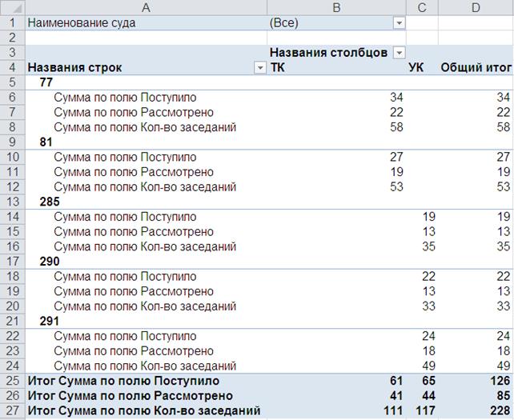
Task: Select column header C
Action: (422, 7)
